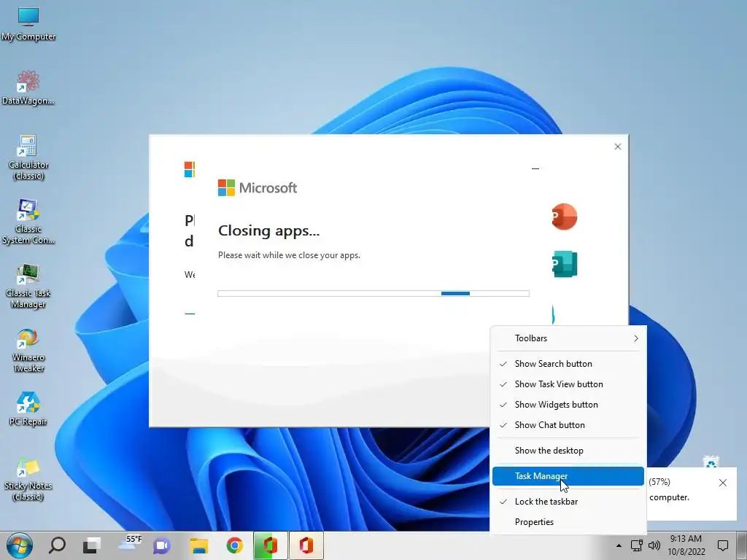The width and height of the screenshot is (747, 560).
Task: Click the Windows Start orb
Action: coord(20,545)
